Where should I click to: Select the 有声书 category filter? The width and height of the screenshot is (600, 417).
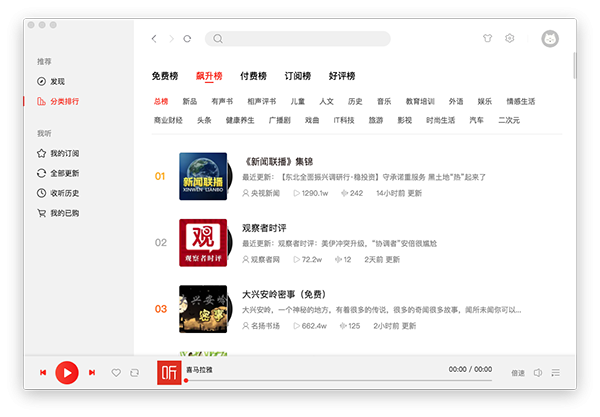(x=222, y=101)
